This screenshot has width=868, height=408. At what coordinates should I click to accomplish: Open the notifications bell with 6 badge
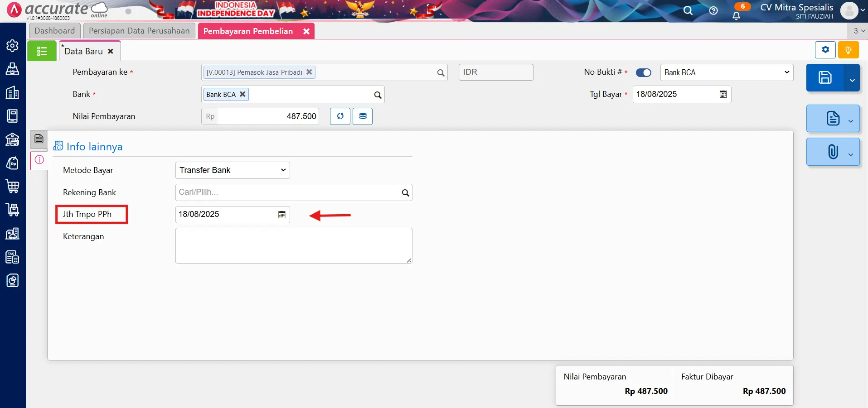[x=737, y=15]
